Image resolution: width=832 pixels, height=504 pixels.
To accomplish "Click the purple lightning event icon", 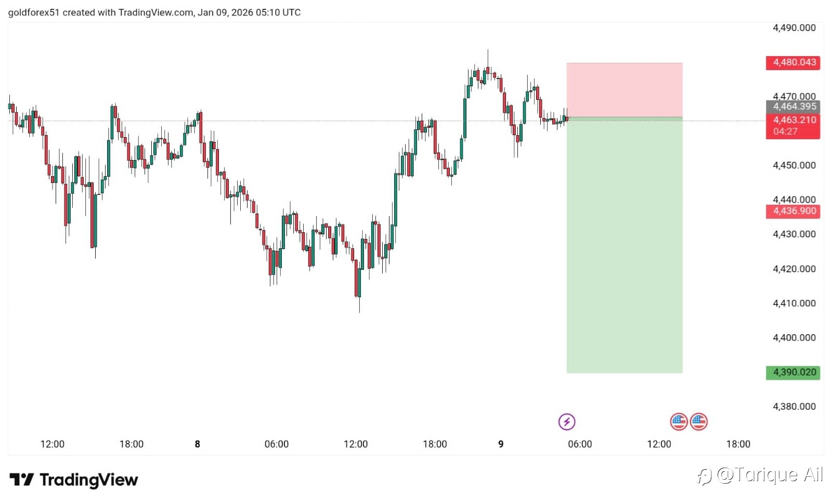I will [x=566, y=421].
